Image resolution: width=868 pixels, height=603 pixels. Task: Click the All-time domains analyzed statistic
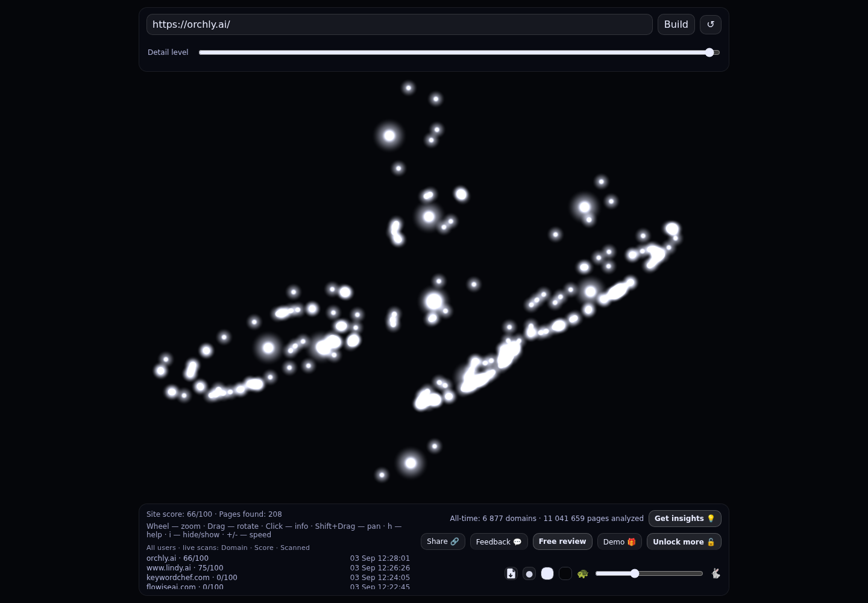[547, 519]
